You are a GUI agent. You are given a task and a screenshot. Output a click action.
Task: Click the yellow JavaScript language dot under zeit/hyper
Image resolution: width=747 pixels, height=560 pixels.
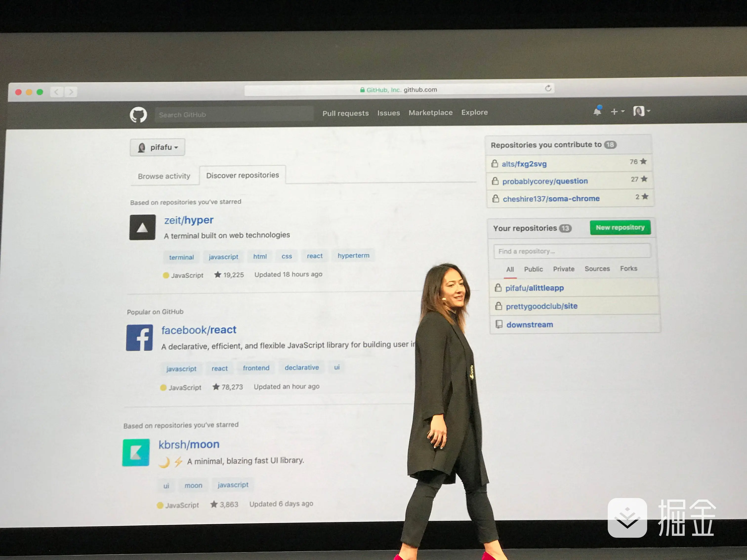(166, 275)
